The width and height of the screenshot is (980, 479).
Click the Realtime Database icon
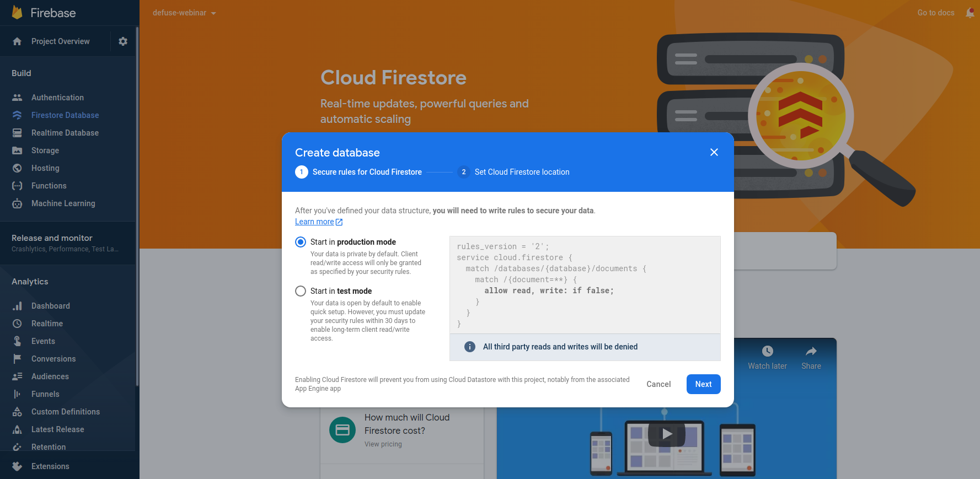tap(17, 133)
